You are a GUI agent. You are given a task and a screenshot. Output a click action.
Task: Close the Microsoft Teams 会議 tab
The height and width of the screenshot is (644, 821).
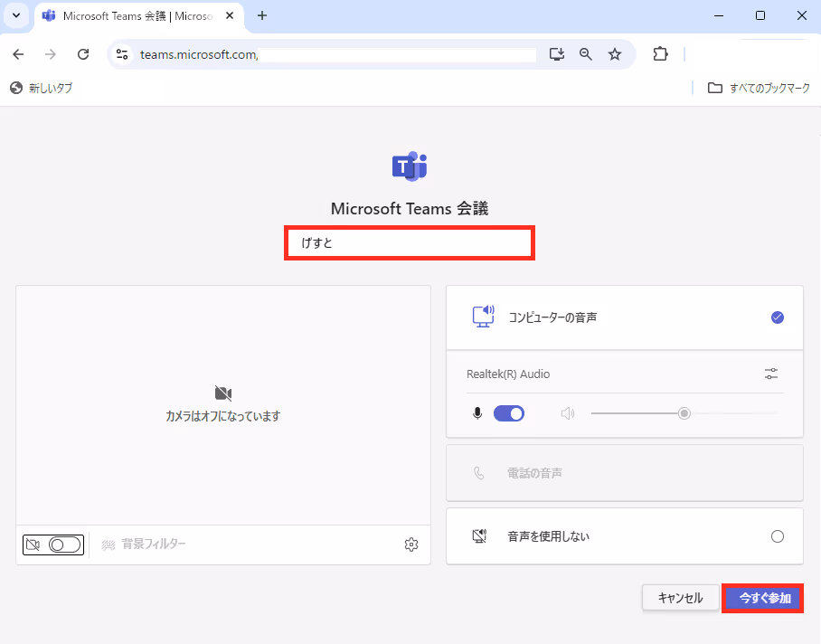[x=230, y=15]
